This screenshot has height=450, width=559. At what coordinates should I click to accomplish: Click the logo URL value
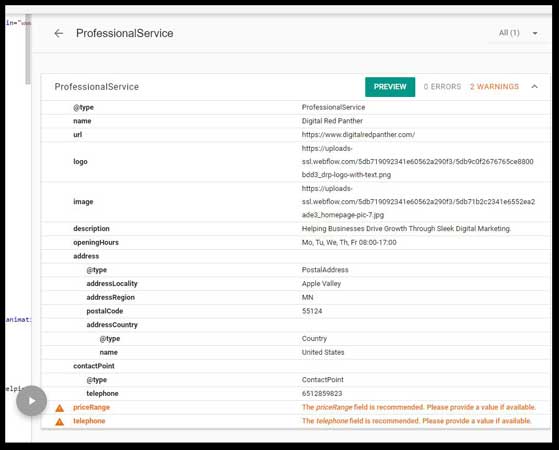(x=417, y=162)
